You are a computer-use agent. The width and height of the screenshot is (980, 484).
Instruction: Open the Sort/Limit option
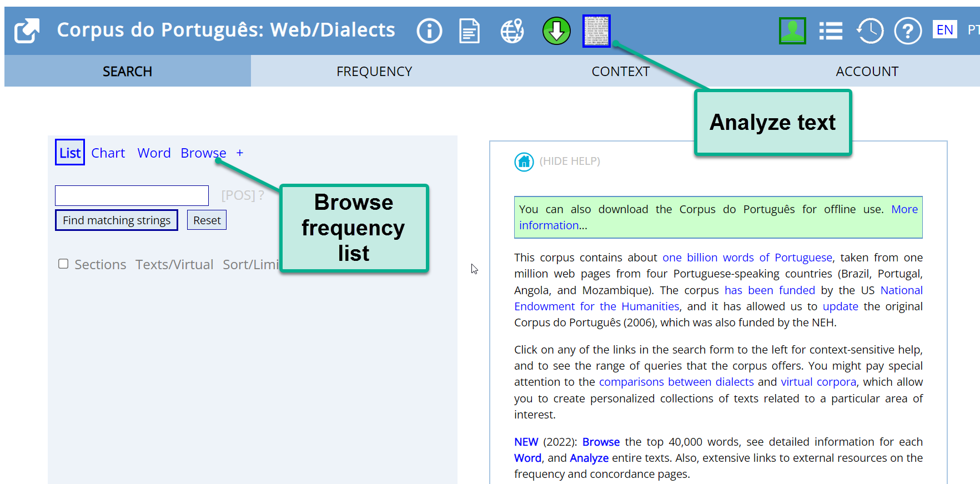[251, 264]
